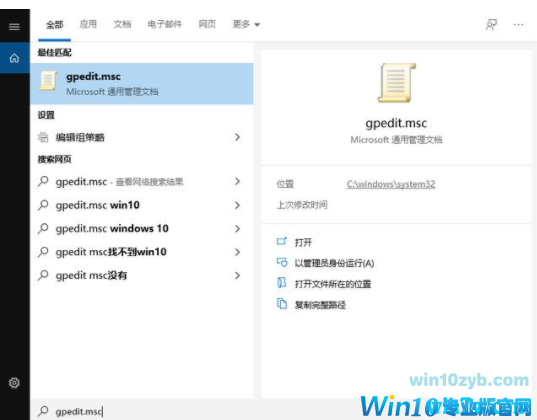The height and width of the screenshot is (420, 537).
Task: Expand arrow for gpedit.msc 查看网络搜索结果
Action: coord(237,181)
